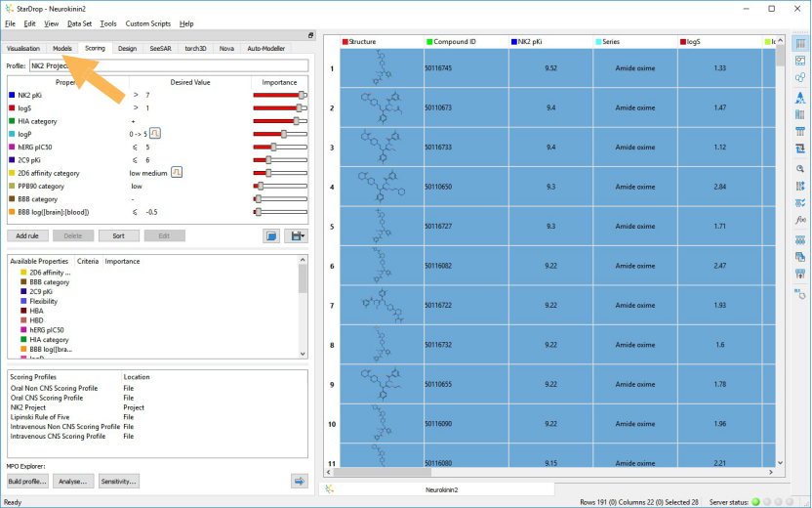Image resolution: width=812 pixels, height=508 pixels.
Task: Switch to the SeeSAR tab
Action: click(160, 48)
